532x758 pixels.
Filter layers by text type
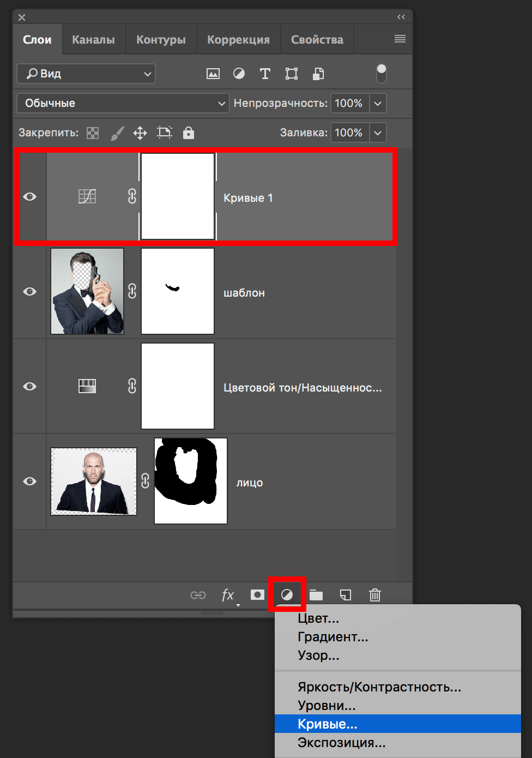point(265,74)
